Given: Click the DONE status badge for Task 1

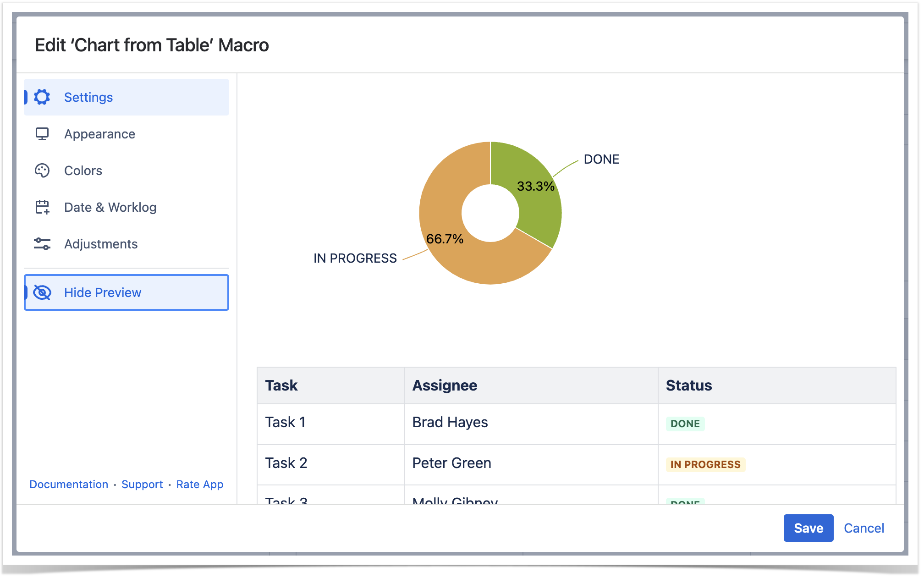Looking at the screenshot, I should 685,424.
